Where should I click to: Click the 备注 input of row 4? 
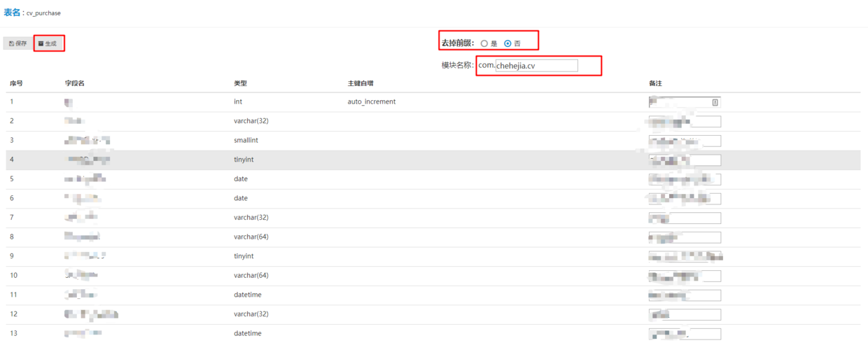[685, 160]
